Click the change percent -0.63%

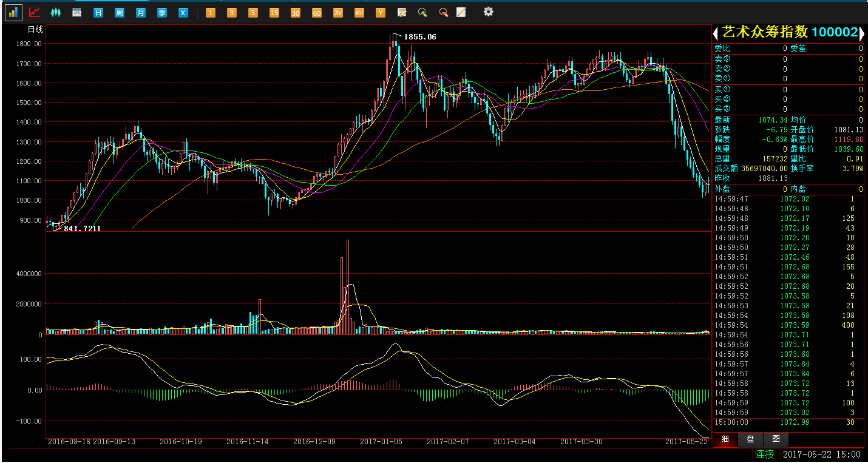coord(775,140)
